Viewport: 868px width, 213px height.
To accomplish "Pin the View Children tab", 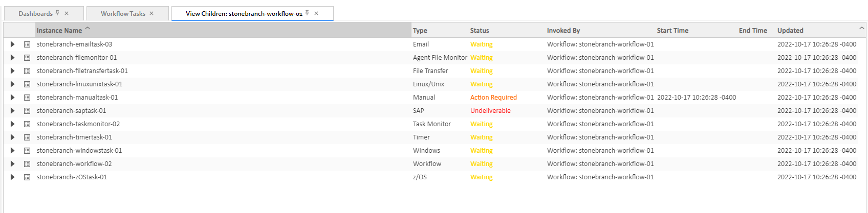I will [x=307, y=13].
